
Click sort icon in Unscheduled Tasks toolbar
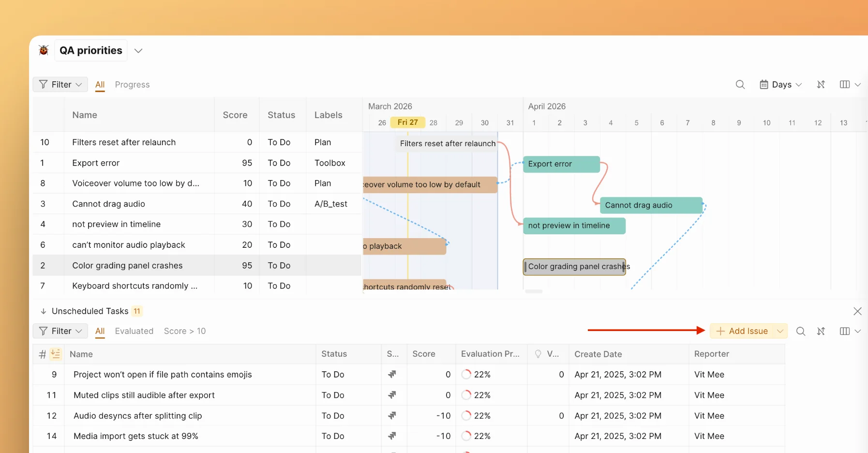(x=821, y=331)
